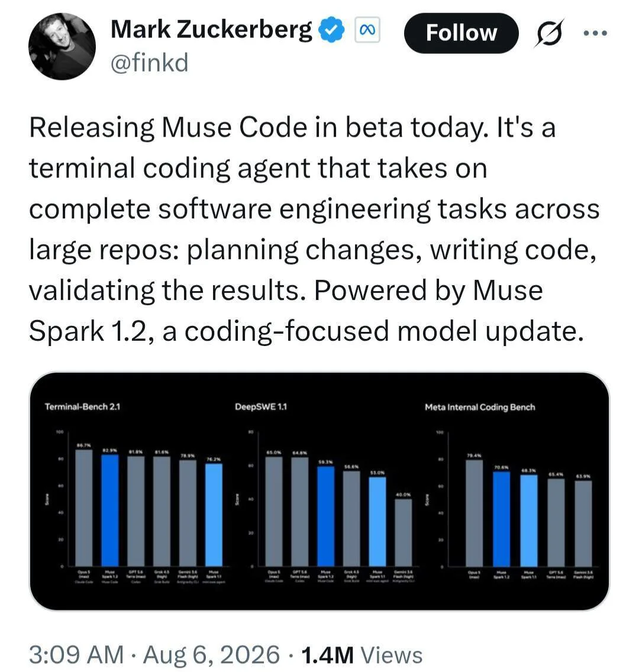Open the three-dot more options menu

(x=595, y=33)
